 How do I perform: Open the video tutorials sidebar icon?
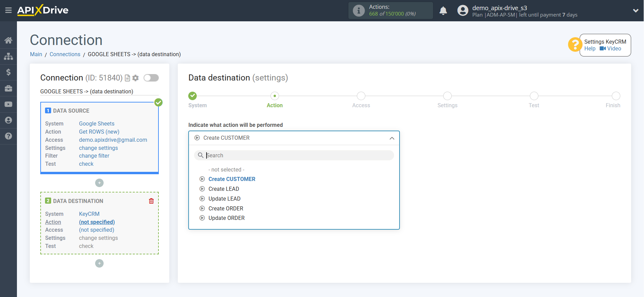click(8, 104)
